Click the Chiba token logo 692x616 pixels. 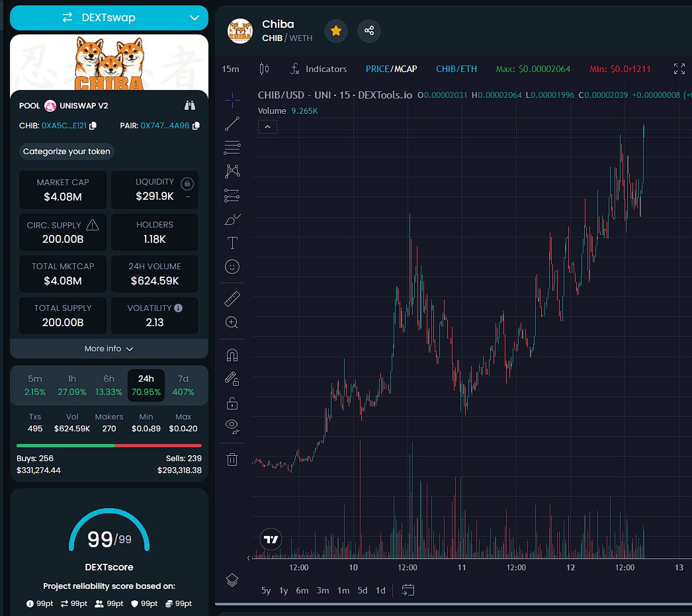click(239, 31)
